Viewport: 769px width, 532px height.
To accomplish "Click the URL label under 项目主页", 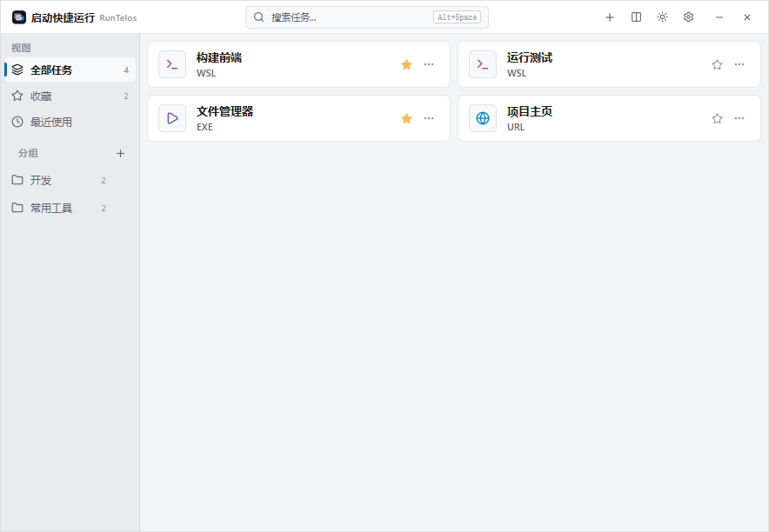I will tap(516, 127).
